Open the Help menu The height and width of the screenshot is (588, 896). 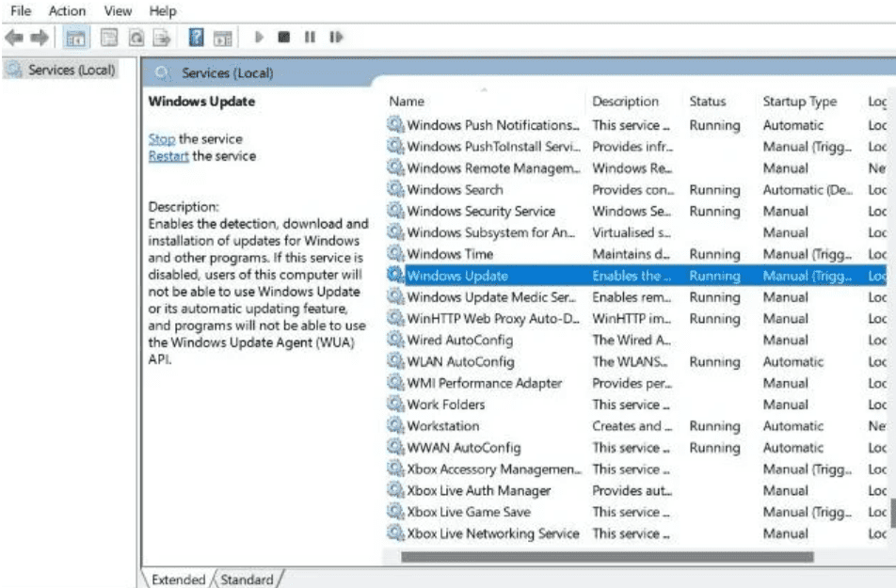tap(163, 11)
